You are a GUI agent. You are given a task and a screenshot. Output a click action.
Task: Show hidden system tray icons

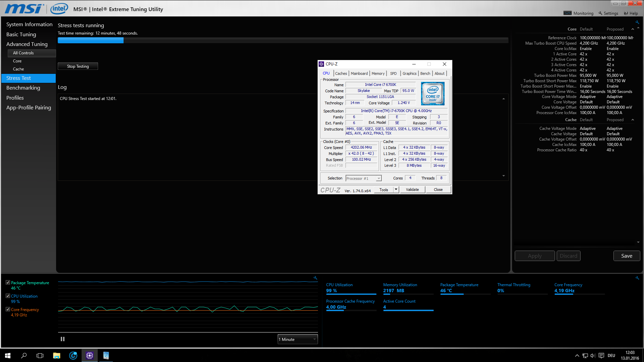pyautogui.click(x=577, y=356)
